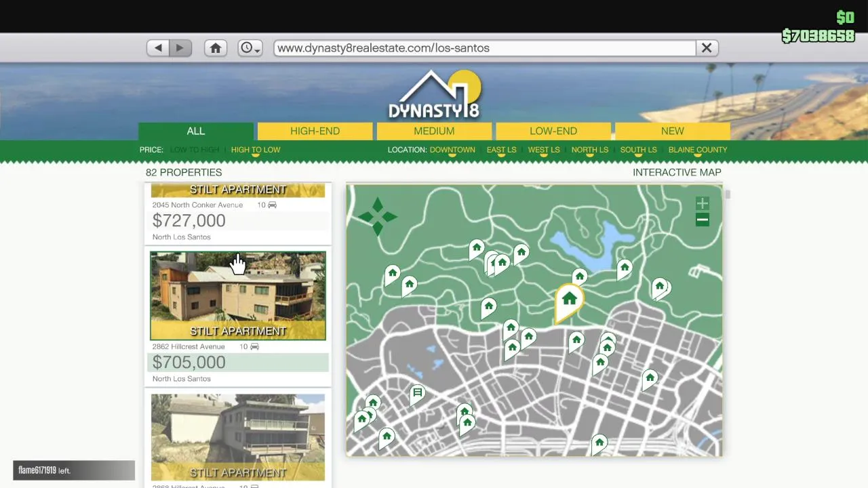Click the interactive map scrollbar handle
This screenshot has width=868, height=488.
[x=728, y=195]
